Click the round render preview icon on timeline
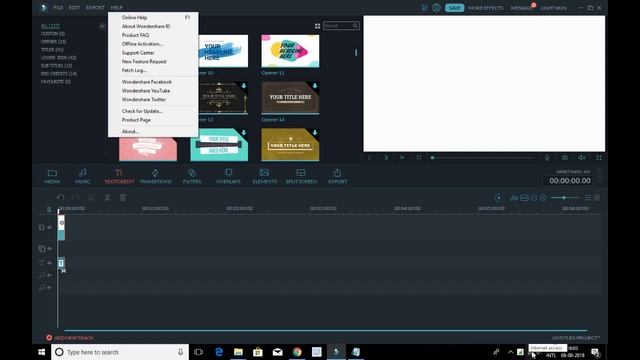The image size is (640, 360). [498, 198]
